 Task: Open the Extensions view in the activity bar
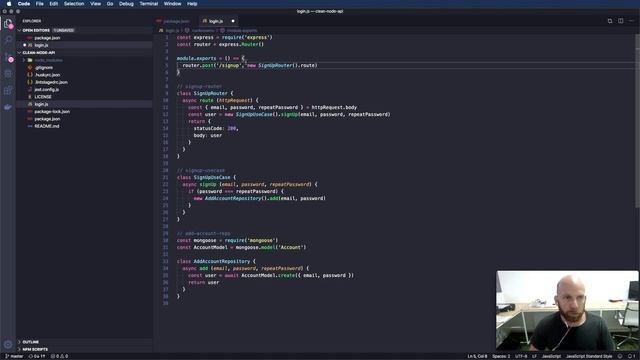(8, 90)
